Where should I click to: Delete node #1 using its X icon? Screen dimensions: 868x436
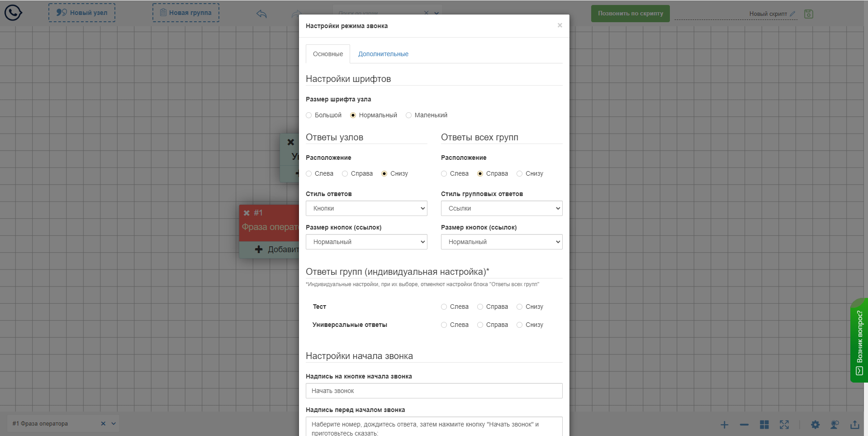coord(247,213)
